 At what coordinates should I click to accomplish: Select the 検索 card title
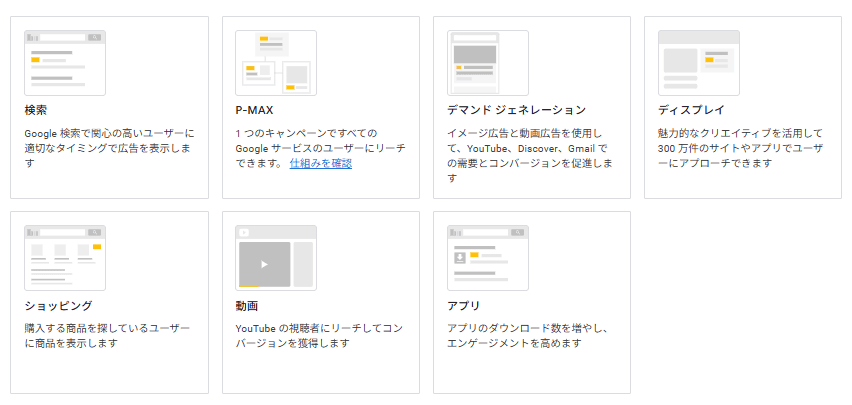[36, 110]
